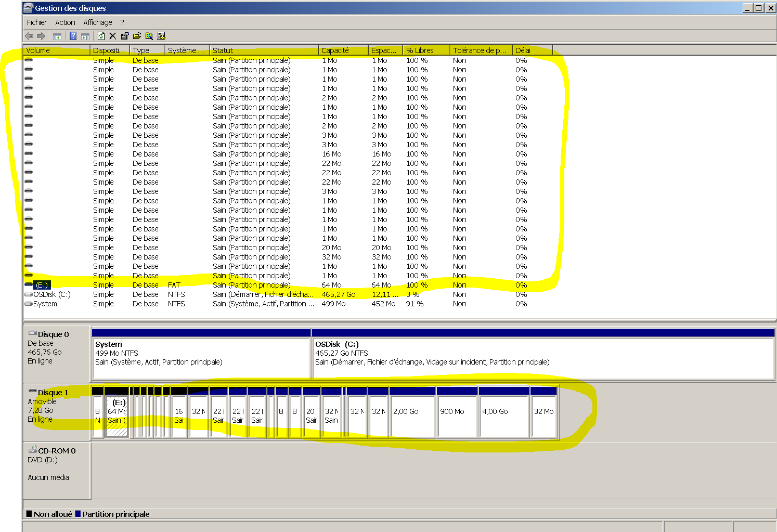777x532 pixels.
Task: Toggle the action pane toolbar icon
Action: [86, 36]
